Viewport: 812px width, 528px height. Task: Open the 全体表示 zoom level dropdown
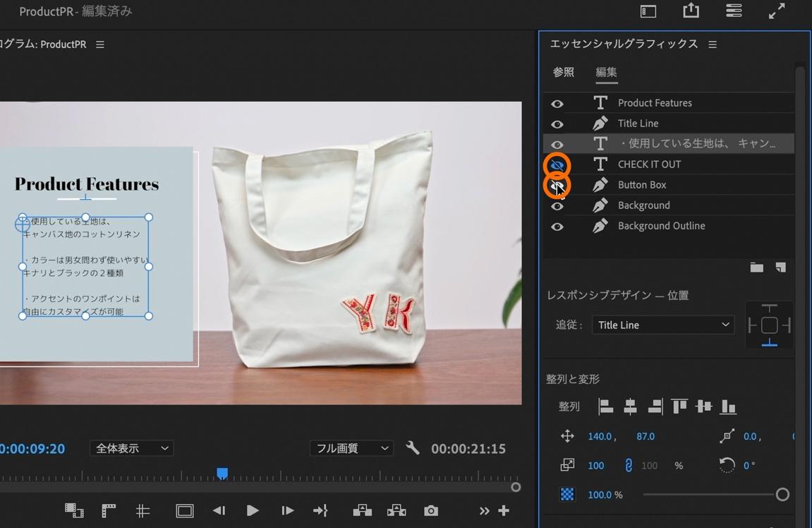coord(131,448)
